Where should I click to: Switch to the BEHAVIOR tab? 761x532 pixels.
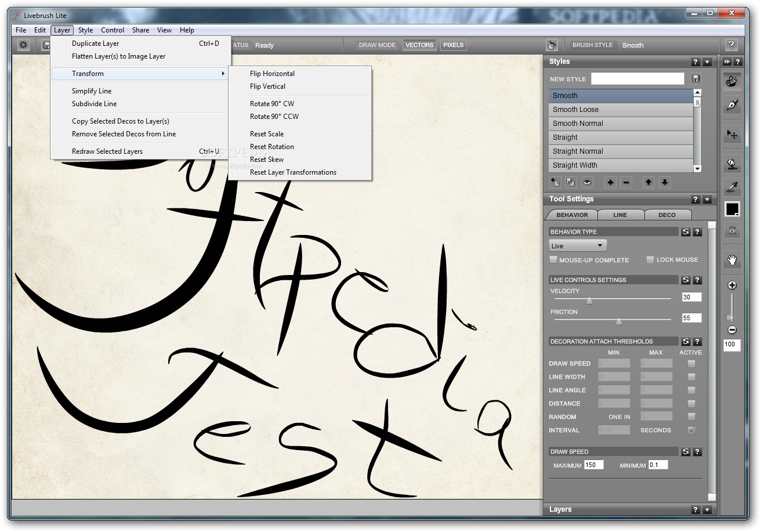pos(572,215)
